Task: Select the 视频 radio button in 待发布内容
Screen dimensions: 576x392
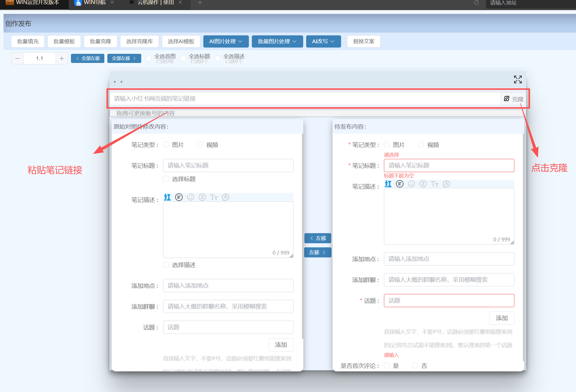Action: [x=421, y=145]
